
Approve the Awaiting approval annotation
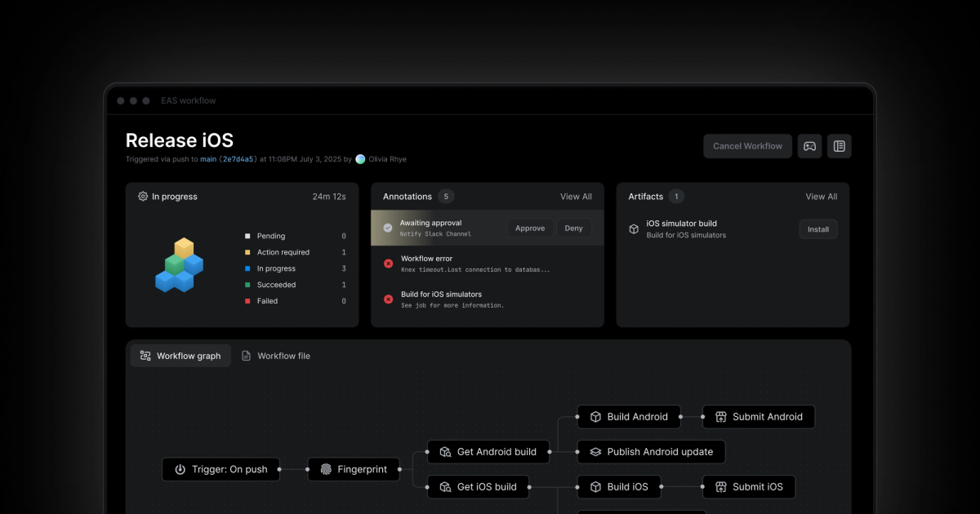coord(530,228)
